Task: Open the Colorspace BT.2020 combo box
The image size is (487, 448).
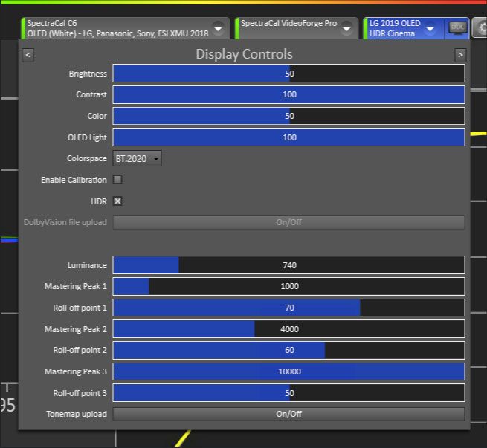Action: coord(137,158)
